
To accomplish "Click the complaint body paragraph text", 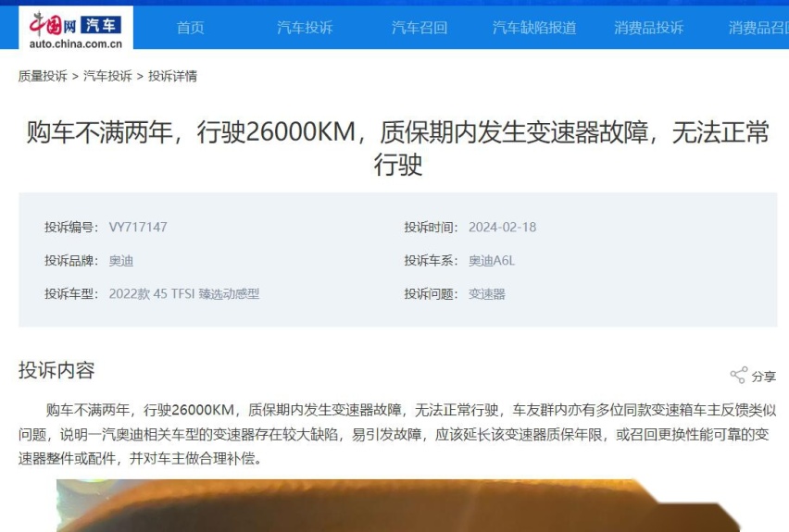I will pyautogui.click(x=397, y=434).
